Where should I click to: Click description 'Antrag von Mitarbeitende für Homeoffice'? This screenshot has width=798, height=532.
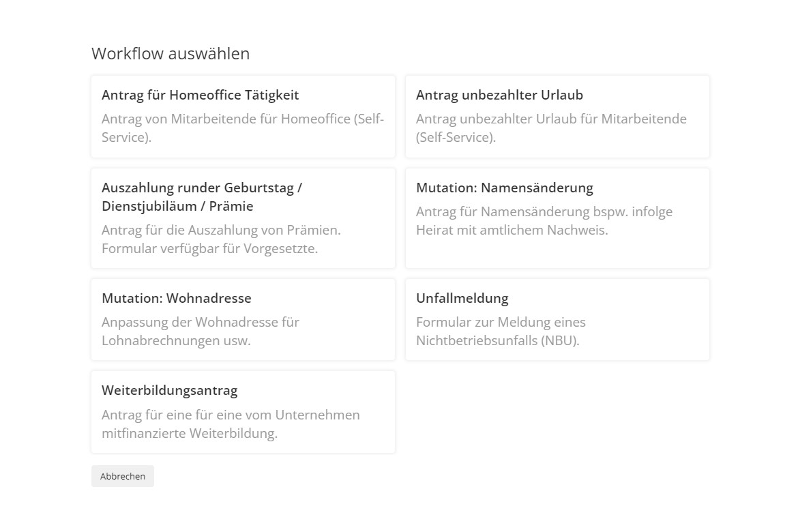coord(243,119)
